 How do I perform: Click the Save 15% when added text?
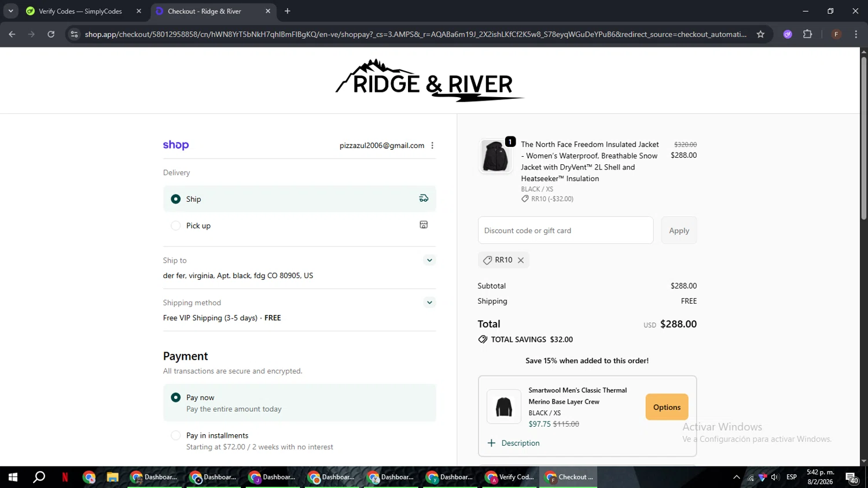(587, 361)
